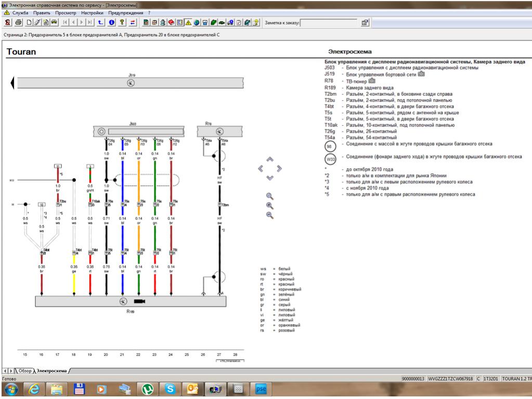532x399 pixels.
Task: Open the Настройки menu
Action: tap(92, 13)
